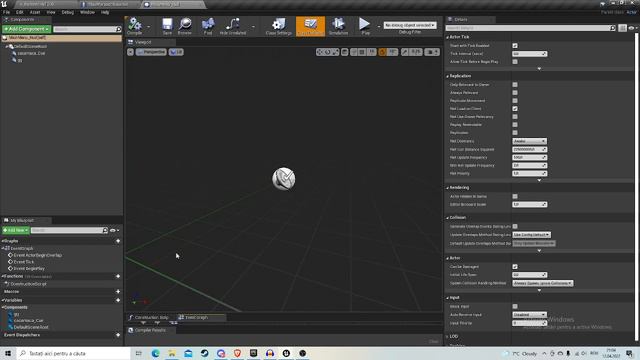Open the Edit menu

point(20,12)
